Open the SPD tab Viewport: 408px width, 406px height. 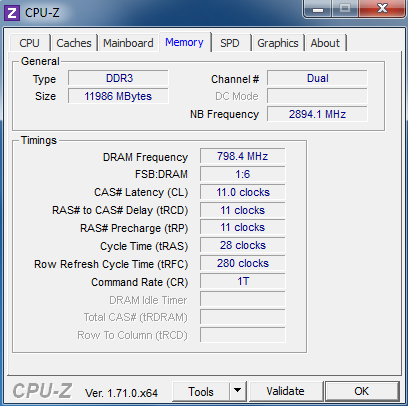pos(230,43)
